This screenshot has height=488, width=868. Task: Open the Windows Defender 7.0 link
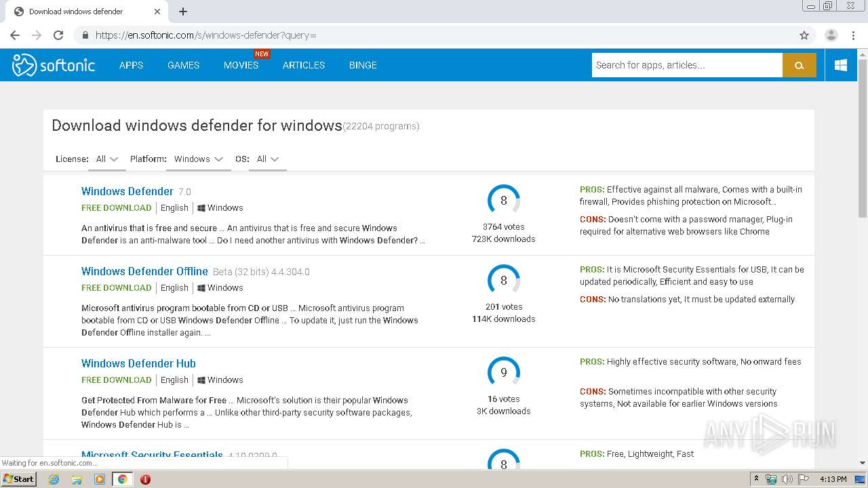coord(127,191)
